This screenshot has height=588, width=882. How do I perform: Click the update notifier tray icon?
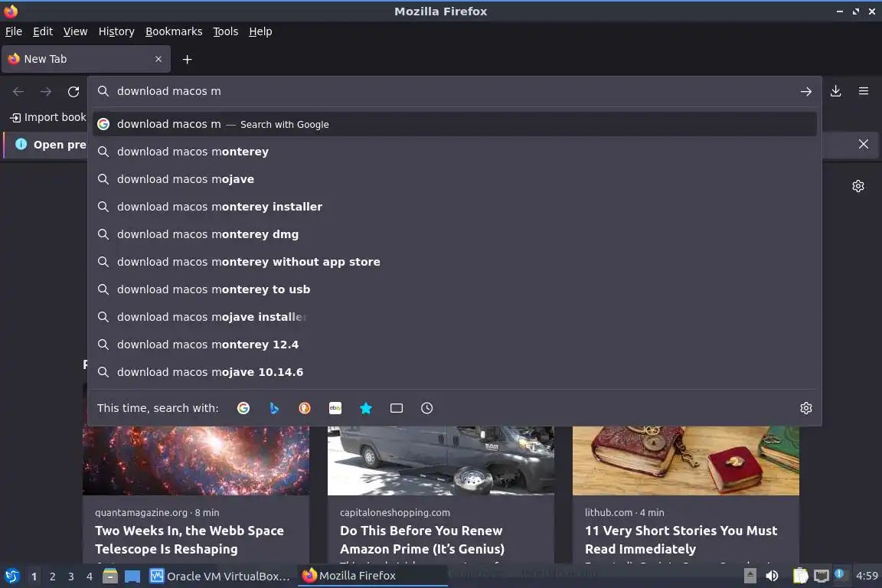point(839,574)
